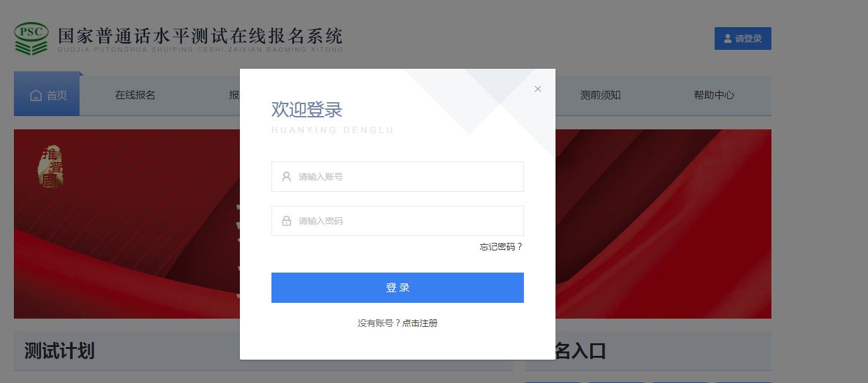This screenshot has width=868, height=383.
Task: Click the lock icon in password field
Action: pos(287,221)
